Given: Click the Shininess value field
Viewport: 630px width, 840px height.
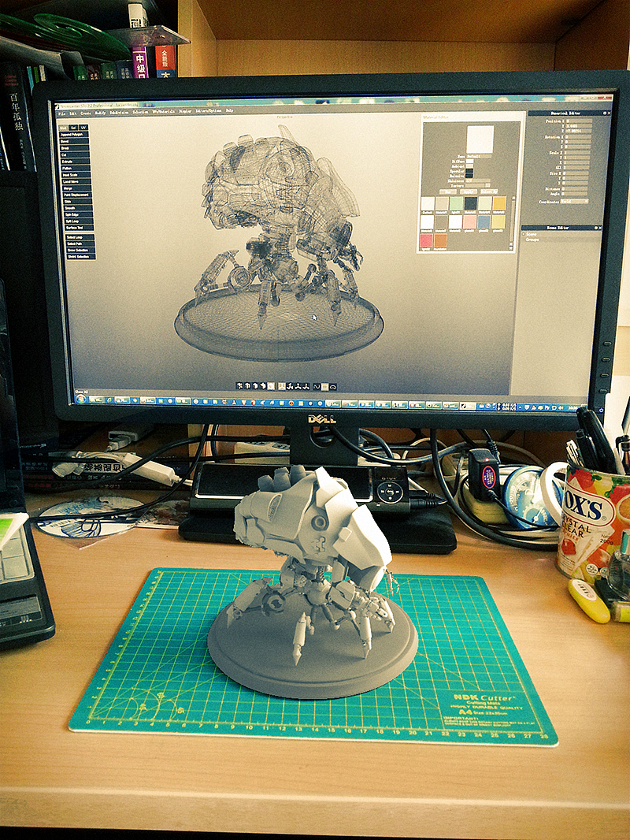Looking at the screenshot, I should click(478, 180).
